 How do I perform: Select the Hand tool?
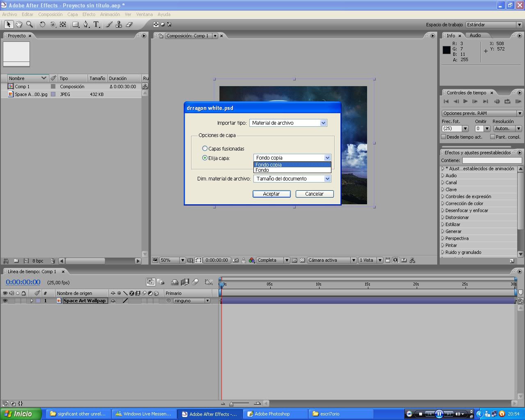click(19, 25)
